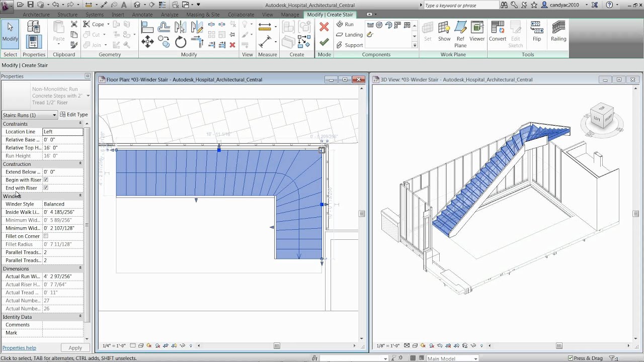Click the Location Line value field
This screenshot has height=362, width=644.
[x=63, y=132]
